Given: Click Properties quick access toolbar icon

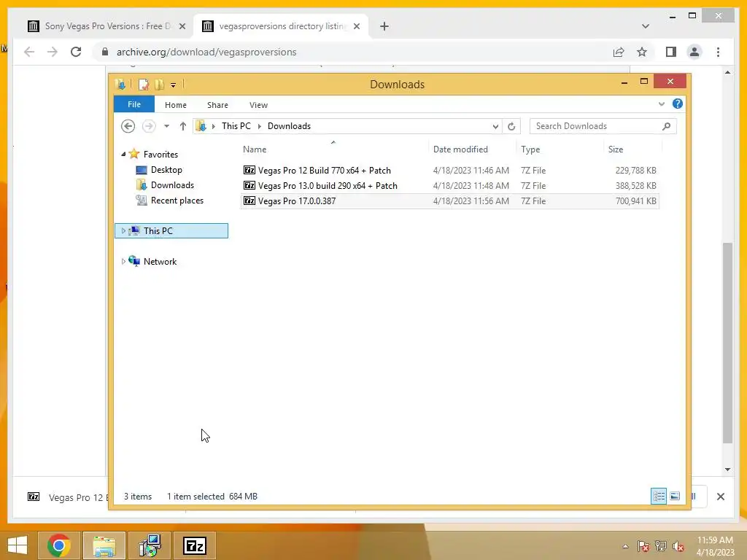Looking at the screenshot, I should click(x=144, y=85).
